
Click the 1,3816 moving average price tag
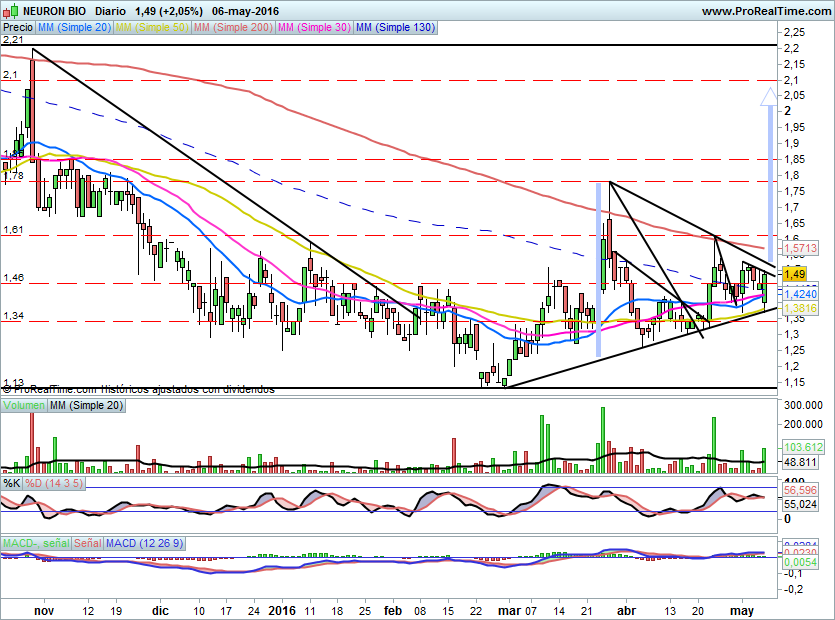point(800,310)
